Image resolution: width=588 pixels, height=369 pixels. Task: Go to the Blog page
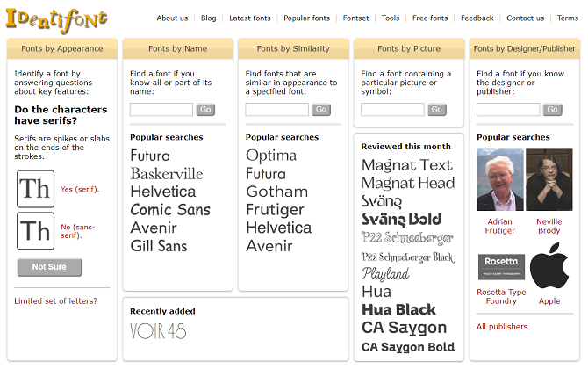(209, 18)
